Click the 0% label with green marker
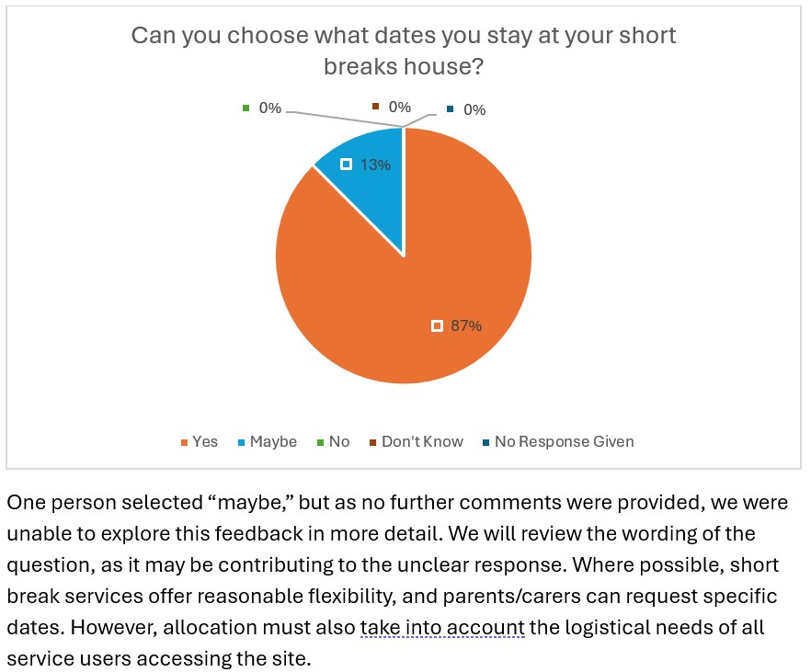 (x=269, y=108)
